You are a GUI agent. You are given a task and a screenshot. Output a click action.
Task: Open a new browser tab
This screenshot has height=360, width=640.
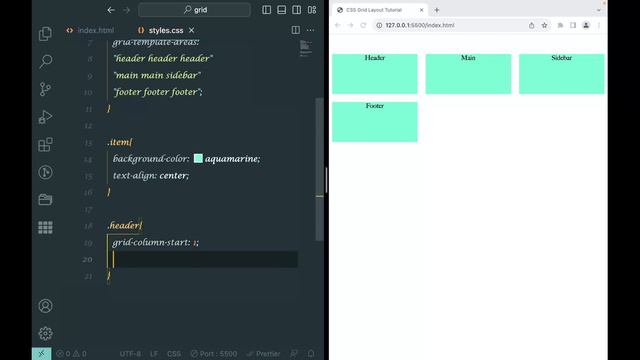pos(437,10)
